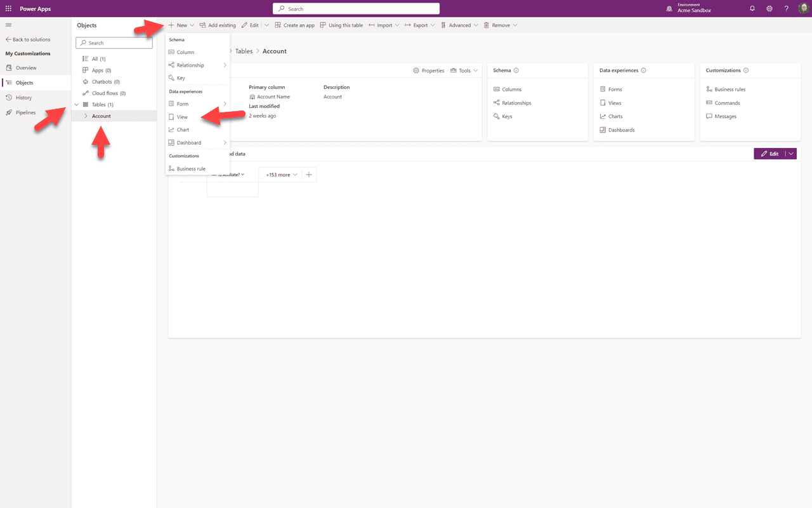The height and width of the screenshot is (508, 812).
Task: Expand the +153 more columns dropdown
Action: [280, 174]
